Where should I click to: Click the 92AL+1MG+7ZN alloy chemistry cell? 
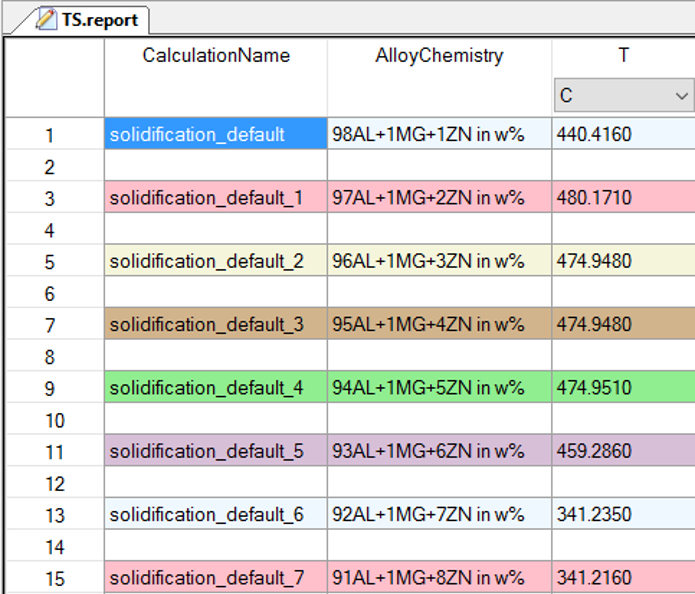point(439,515)
